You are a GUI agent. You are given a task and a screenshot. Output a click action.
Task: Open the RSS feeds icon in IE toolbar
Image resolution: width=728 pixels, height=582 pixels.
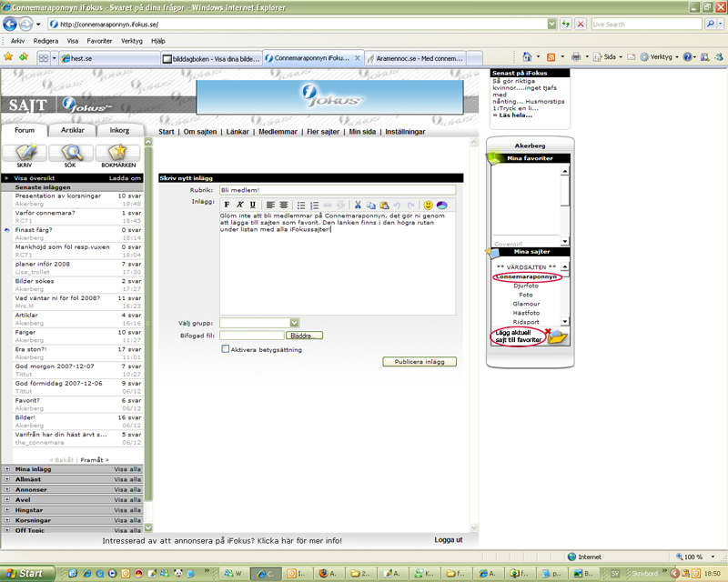click(x=551, y=57)
